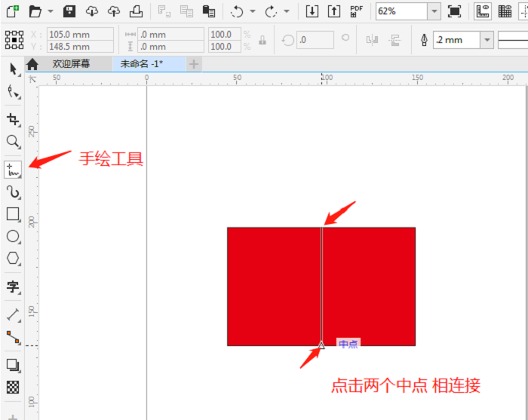Select the Parallel Dimension tool
528x420 pixels.
[x=13, y=315]
